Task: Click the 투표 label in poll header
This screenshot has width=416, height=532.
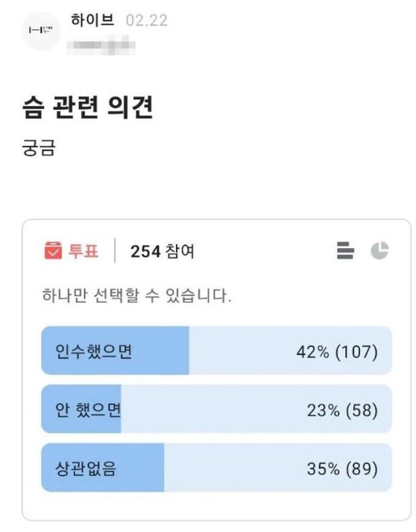Action: [84, 251]
